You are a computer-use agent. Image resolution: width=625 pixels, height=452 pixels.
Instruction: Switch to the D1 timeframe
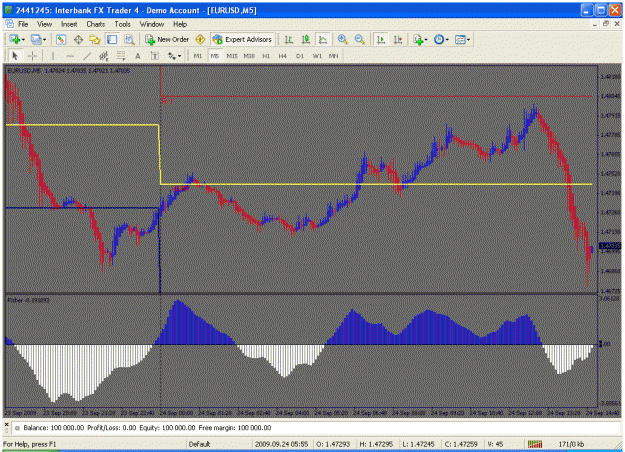tap(300, 56)
